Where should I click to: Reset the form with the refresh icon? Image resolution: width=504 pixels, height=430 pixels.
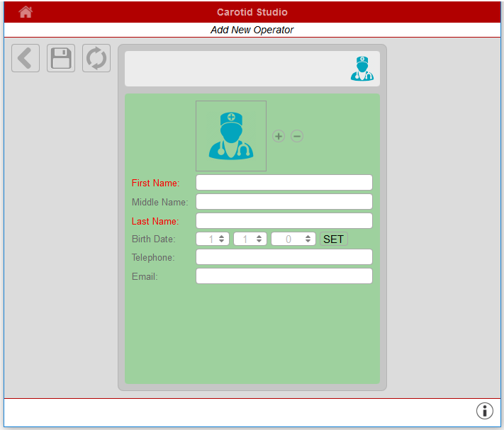coord(96,58)
